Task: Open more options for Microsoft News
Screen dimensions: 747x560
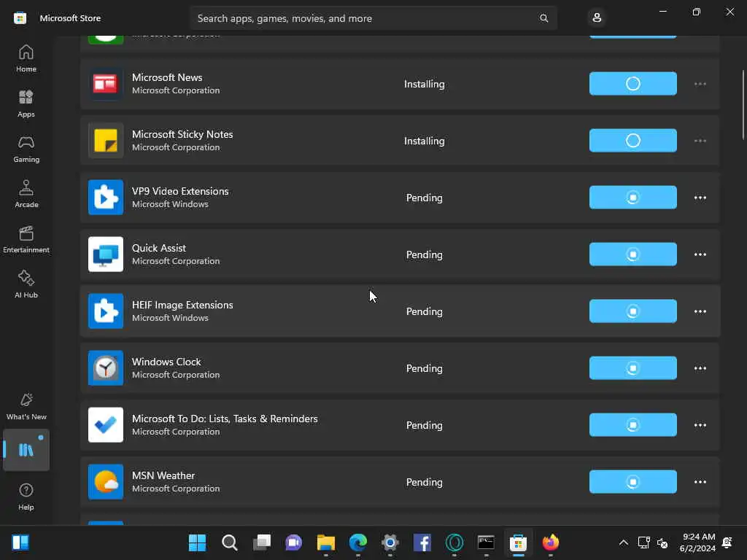Action: click(700, 84)
